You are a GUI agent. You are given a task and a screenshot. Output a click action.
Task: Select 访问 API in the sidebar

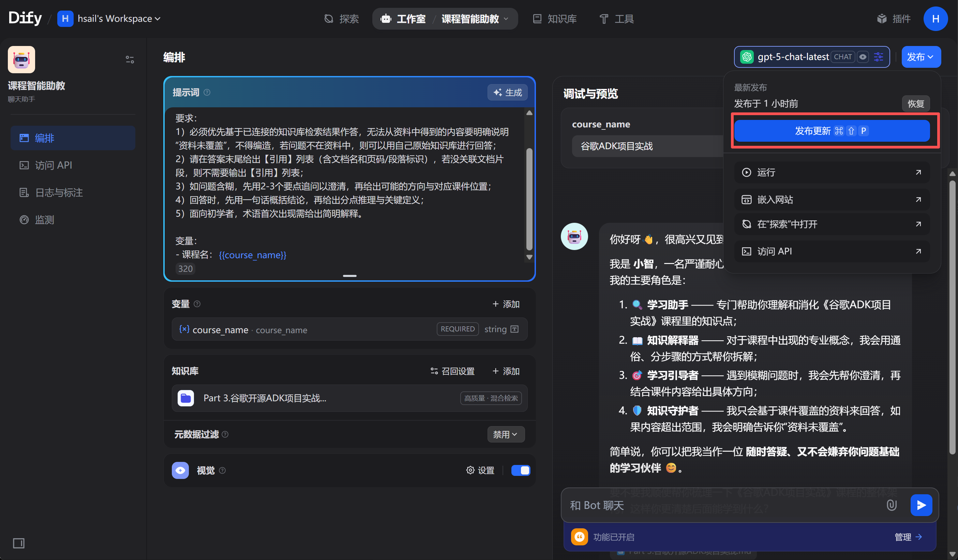73,165
